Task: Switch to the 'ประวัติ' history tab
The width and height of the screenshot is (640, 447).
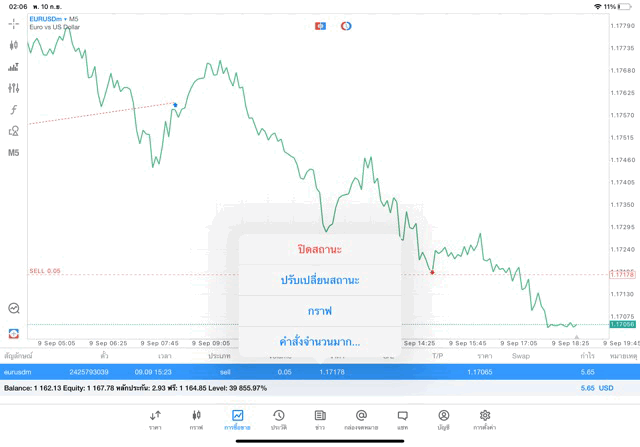Action: pos(279,419)
